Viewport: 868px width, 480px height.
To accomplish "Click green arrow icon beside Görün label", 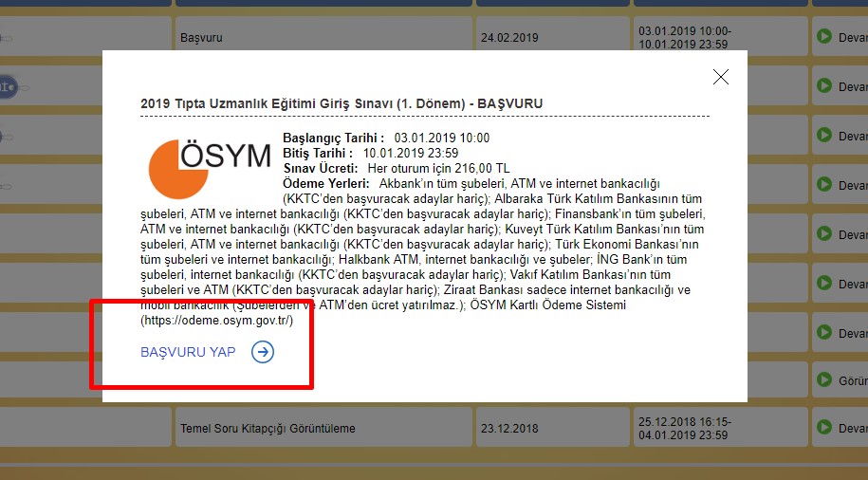I will pyautogui.click(x=822, y=378).
